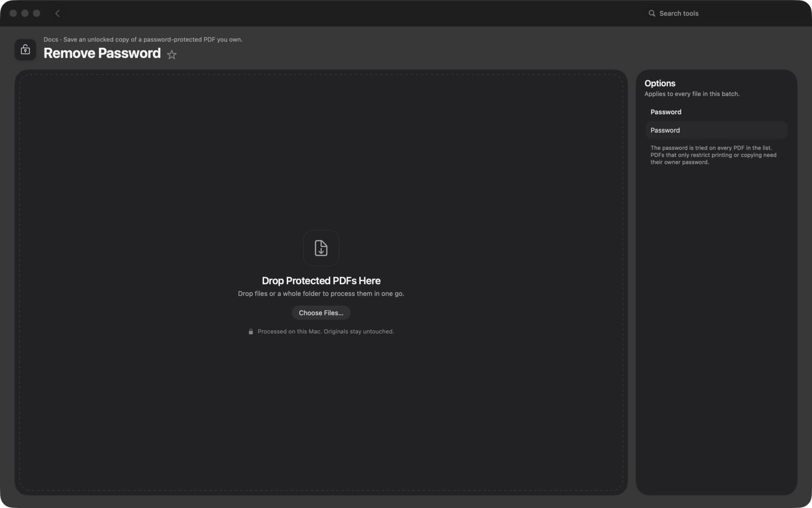Click 'Processed on this Mac' notice text
The width and height of the screenshot is (812, 508).
tap(326, 332)
